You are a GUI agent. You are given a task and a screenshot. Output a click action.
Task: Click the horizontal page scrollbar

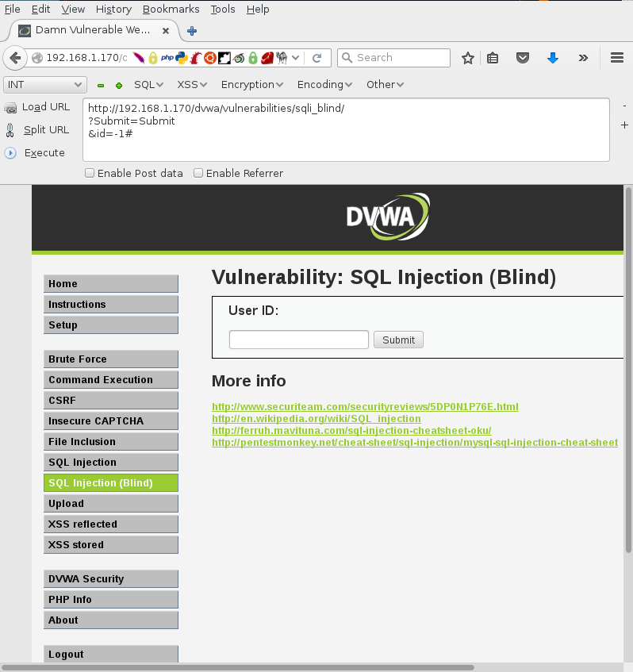click(x=237, y=667)
